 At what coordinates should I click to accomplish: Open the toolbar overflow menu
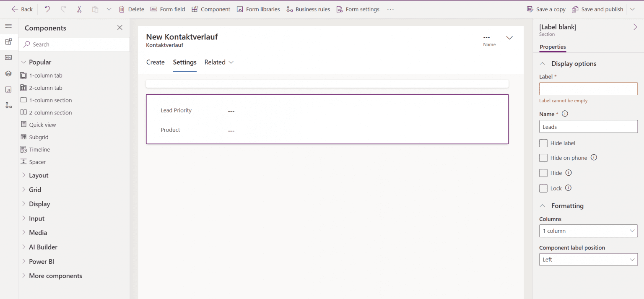[390, 9]
